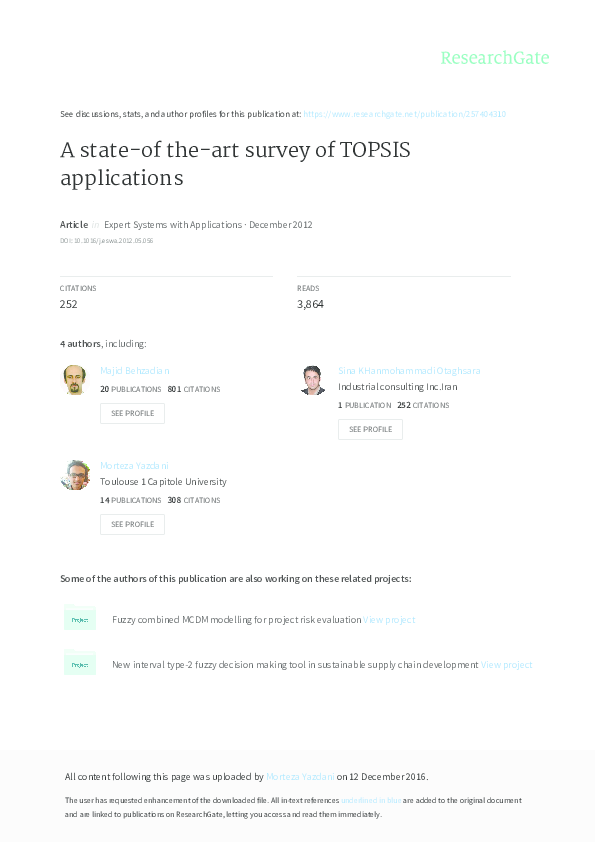Screen dimensions: 595x842
Task: Select the article title text
Action: point(236,164)
